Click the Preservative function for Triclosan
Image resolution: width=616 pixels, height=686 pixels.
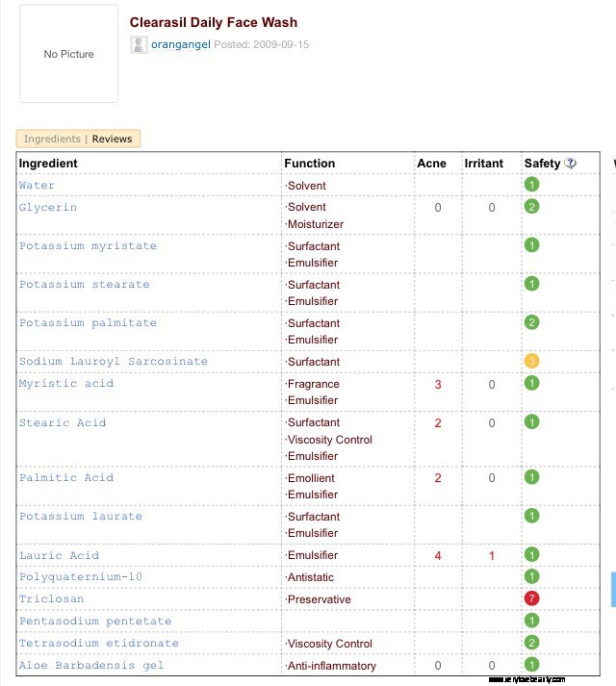tap(320, 599)
